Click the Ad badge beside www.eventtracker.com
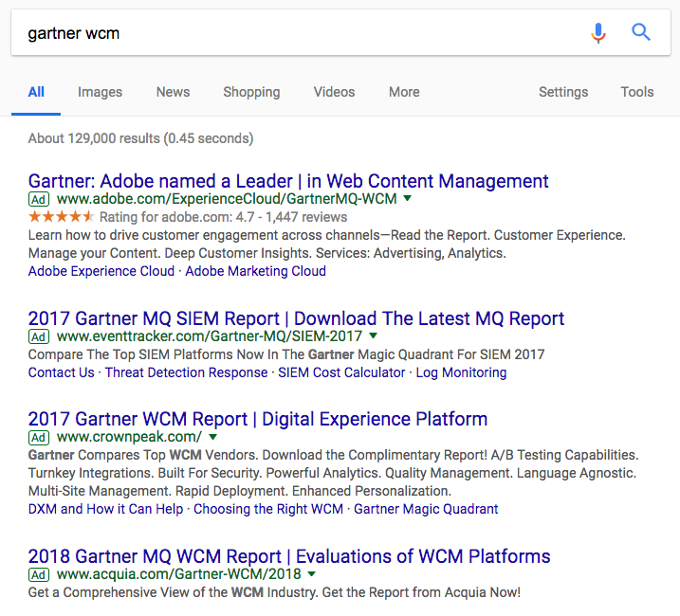This screenshot has height=616, width=680. click(x=39, y=336)
